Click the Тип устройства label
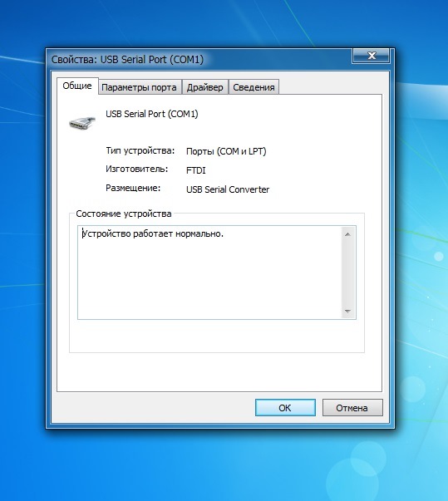The image size is (448, 501). [x=140, y=151]
